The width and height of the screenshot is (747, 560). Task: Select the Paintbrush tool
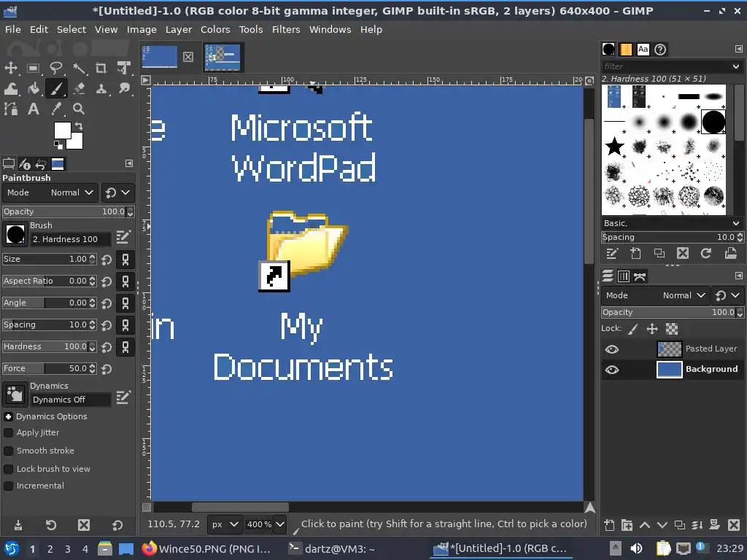click(x=55, y=88)
